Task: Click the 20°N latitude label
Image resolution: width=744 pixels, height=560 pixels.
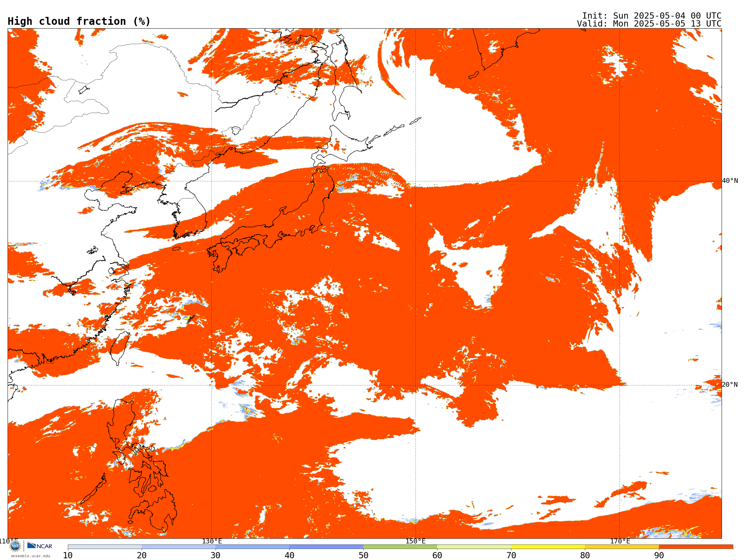Action: click(730, 385)
